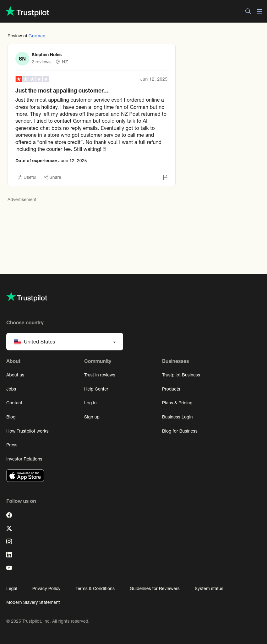Open Trustpilot's X (Twitter) icon
Image resolution: width=267 pixels, height=644 pixels.
click(9, 528)
